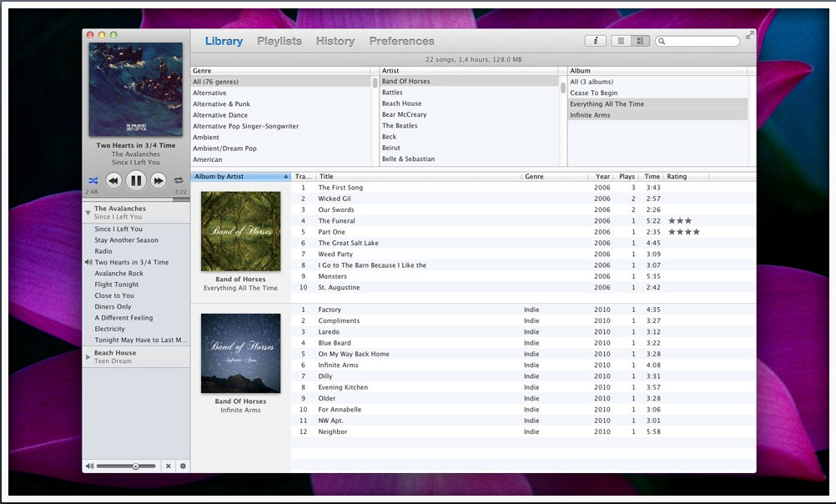The width and height of the screenshot is (836, 504).
Task: Select 'Since I Left You' song in queue
Action: (x=136, y=229)
